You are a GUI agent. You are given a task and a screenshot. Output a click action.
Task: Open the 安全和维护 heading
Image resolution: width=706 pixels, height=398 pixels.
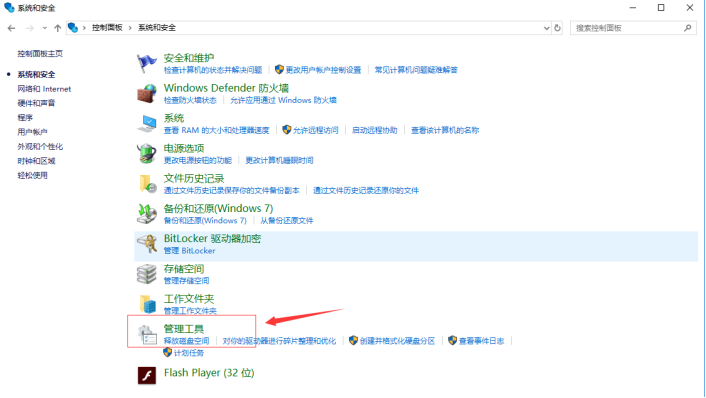[x=189, y=58]
